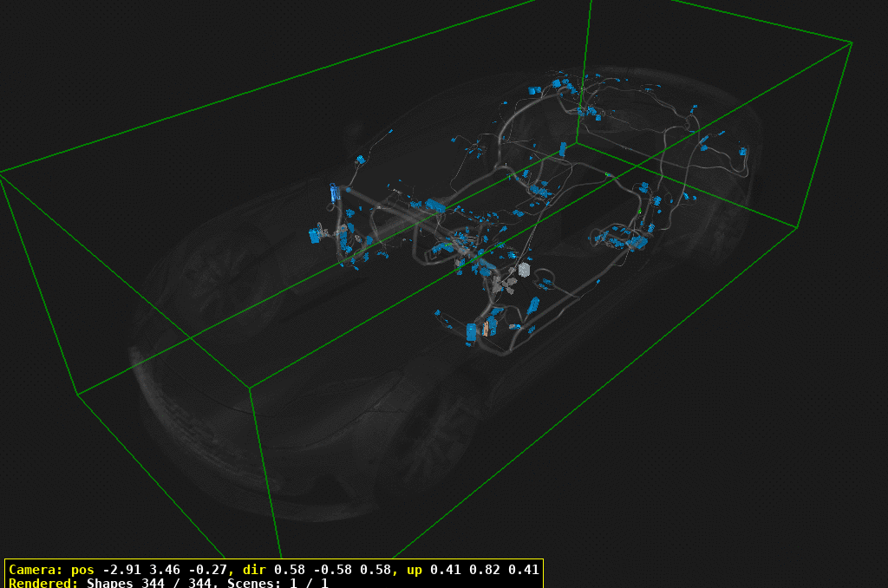Click the blue connector at the far right
Screen dimensions: 888x588
coord(742,151)
